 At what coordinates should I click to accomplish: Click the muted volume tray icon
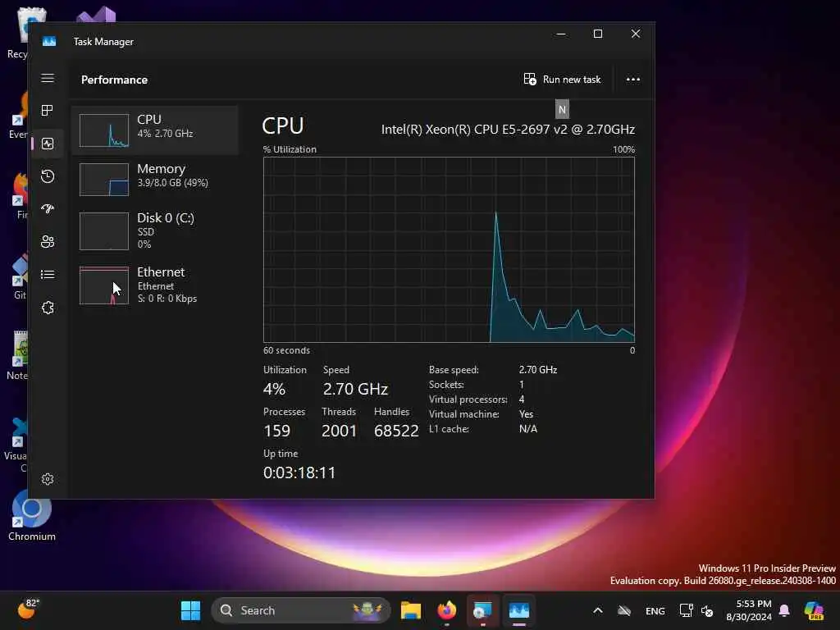point(708,610)
